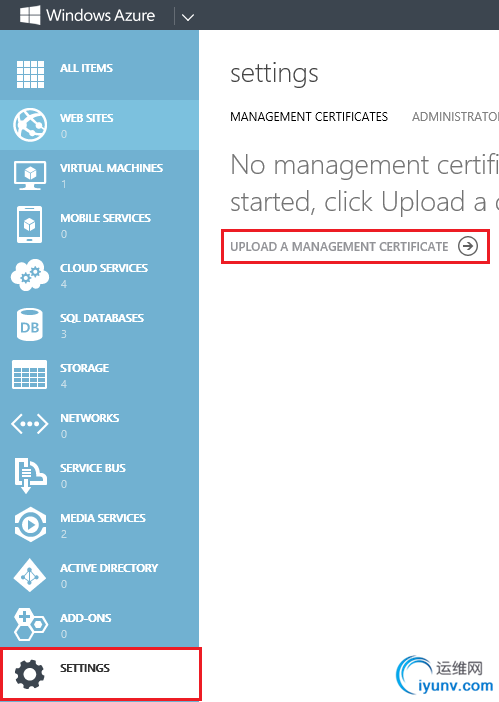Open WEB SITES section label
This screenshot has height=702, width=499.
pos(87,118)
